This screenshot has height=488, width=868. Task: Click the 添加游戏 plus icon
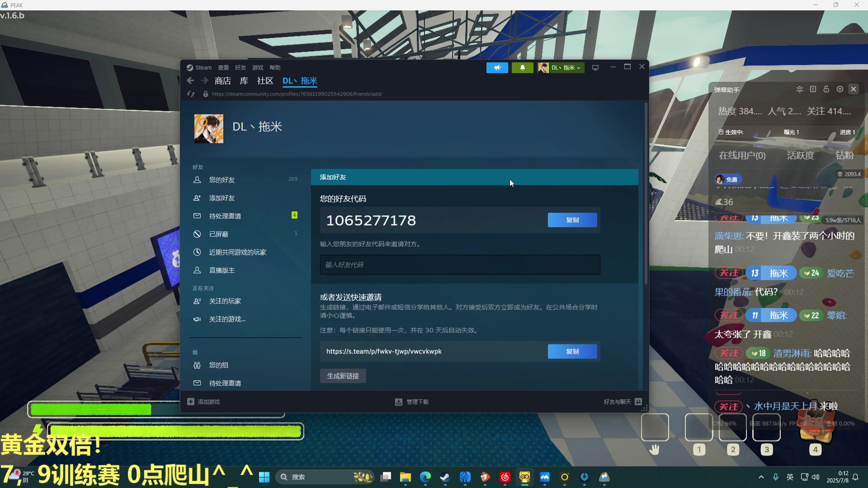point(191,402)
